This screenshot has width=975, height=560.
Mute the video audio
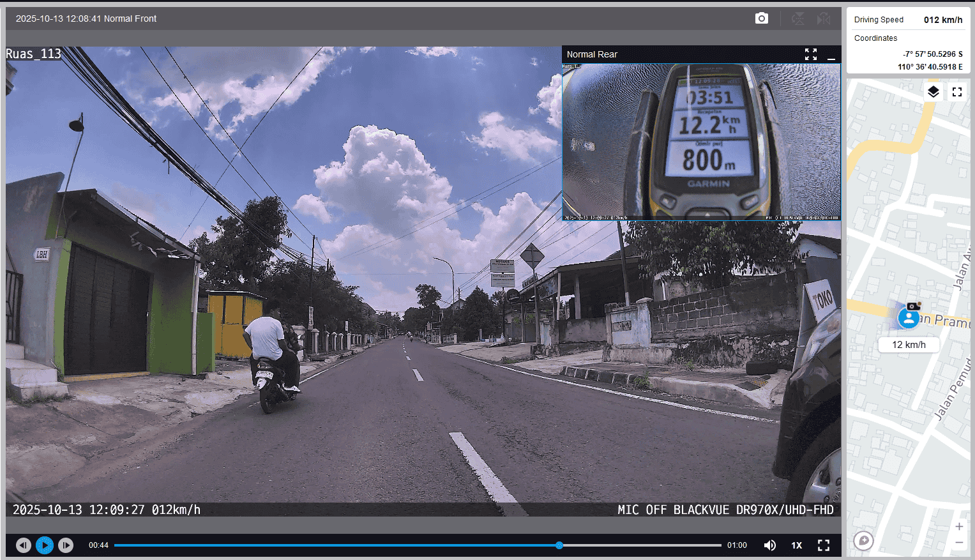coord(770,545)
